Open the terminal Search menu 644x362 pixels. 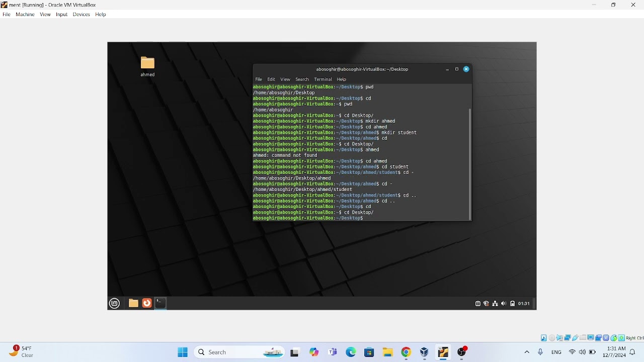[x=302, y=79]
